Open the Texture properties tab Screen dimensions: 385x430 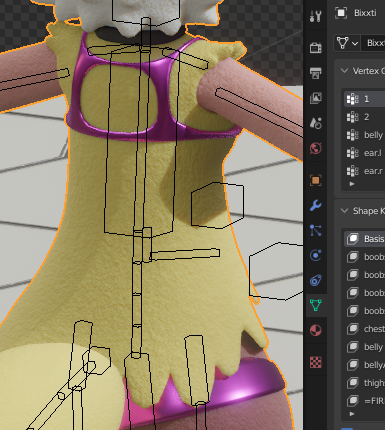tap(315, 362)
